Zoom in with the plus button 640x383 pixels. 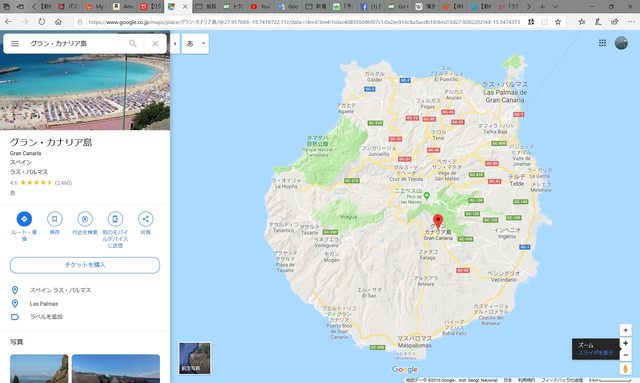(625, 343)
